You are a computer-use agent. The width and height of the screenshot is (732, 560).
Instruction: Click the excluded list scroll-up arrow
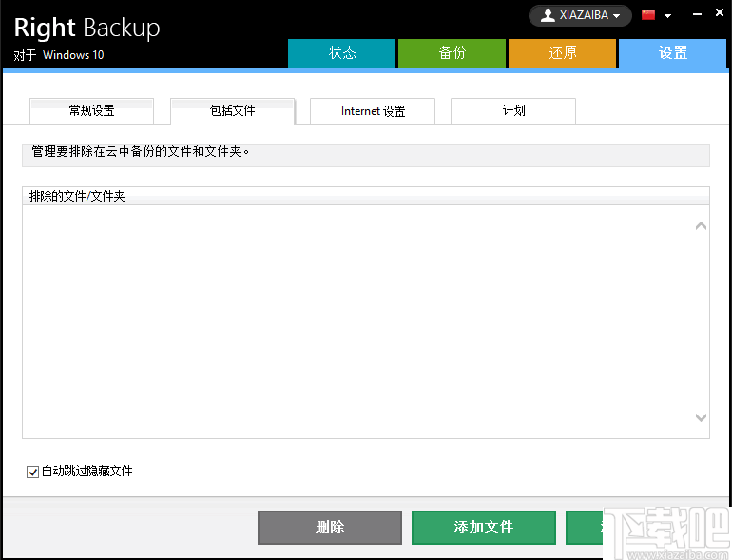coord(701,226)
